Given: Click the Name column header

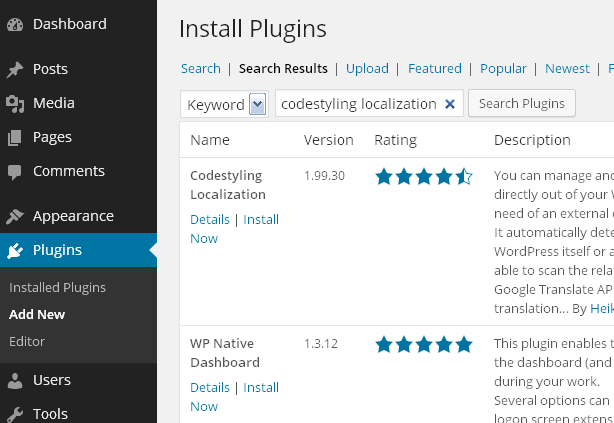Looking at the screenshot, I should 210,140.
